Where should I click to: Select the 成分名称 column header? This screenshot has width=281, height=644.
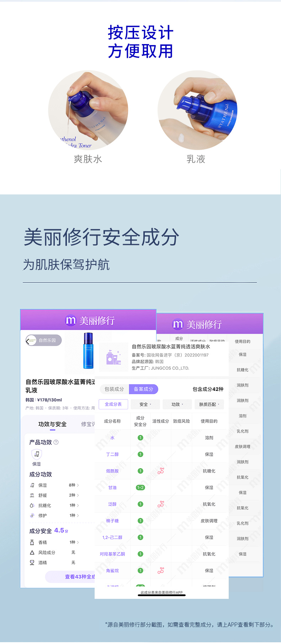[112, 421]
